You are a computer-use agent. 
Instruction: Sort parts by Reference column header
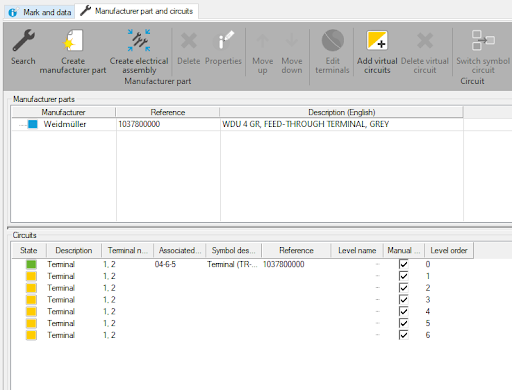click(168, 112)
